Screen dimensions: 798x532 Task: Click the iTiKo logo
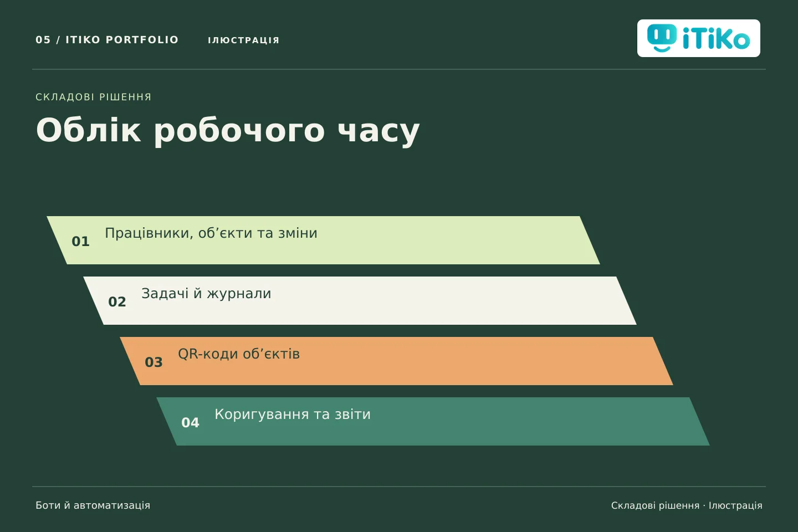coord(698,38)
